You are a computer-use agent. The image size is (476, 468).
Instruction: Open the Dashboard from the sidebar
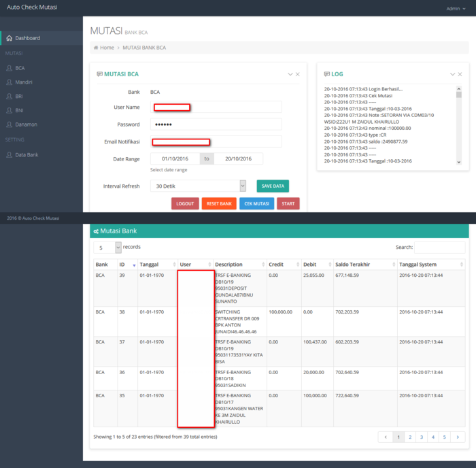[x=27, y=38]
